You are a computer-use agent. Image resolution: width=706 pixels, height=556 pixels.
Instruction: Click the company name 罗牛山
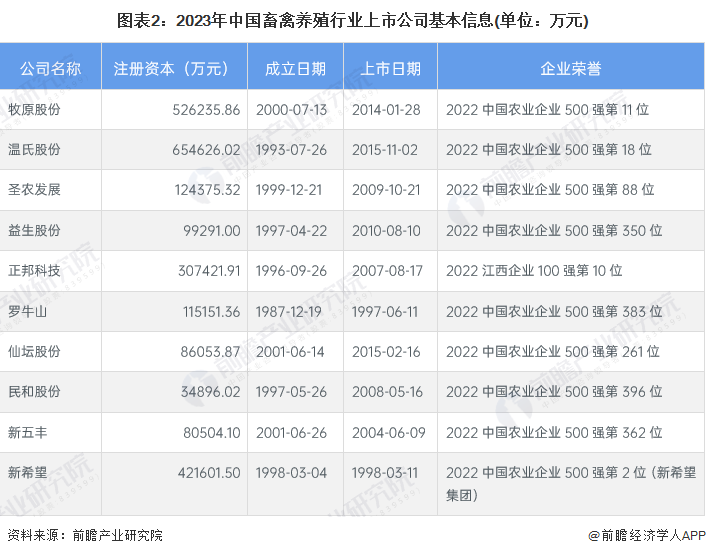pos(27,312)
